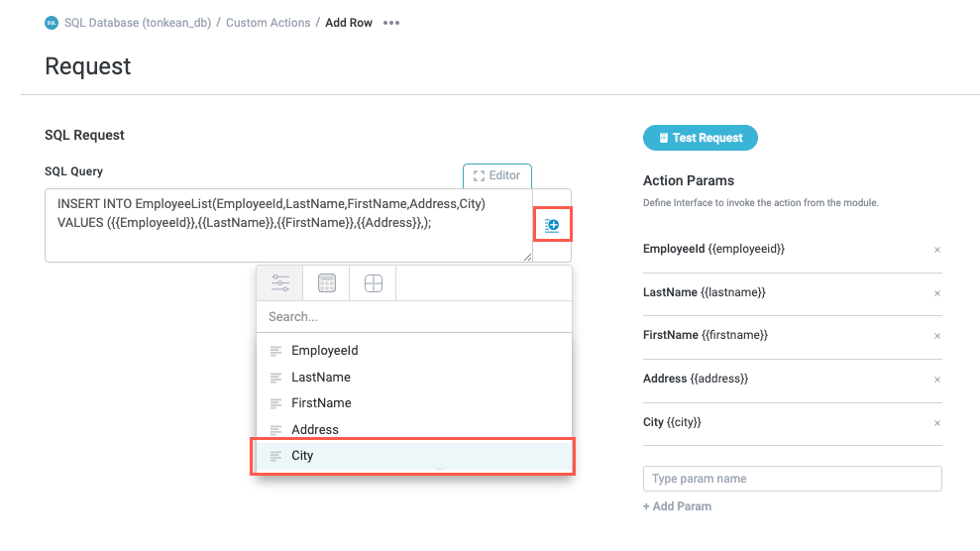Go to Custom Actions breadcrumb
The height and width of the screenshot is (551, 980).
(268, 23)
